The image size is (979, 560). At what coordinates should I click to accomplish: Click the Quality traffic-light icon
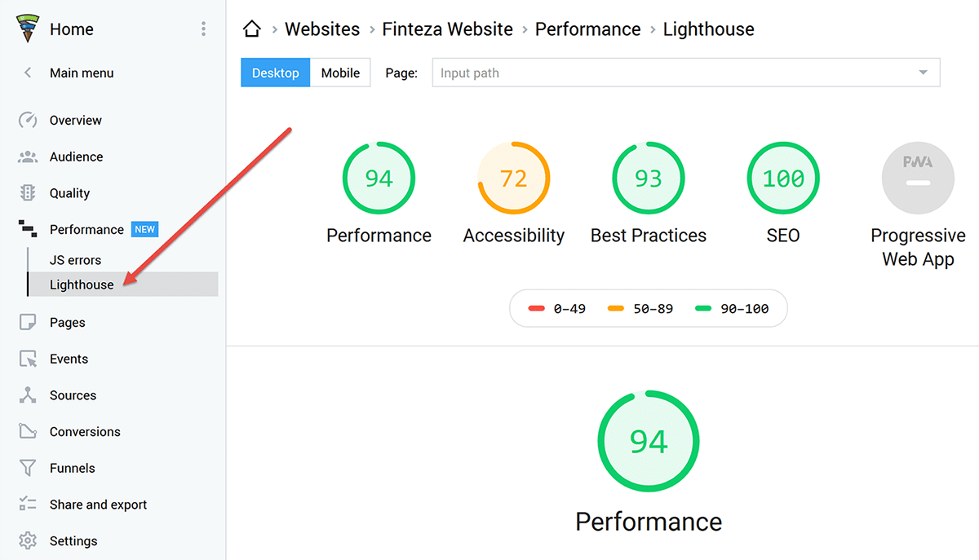point(28,193)
